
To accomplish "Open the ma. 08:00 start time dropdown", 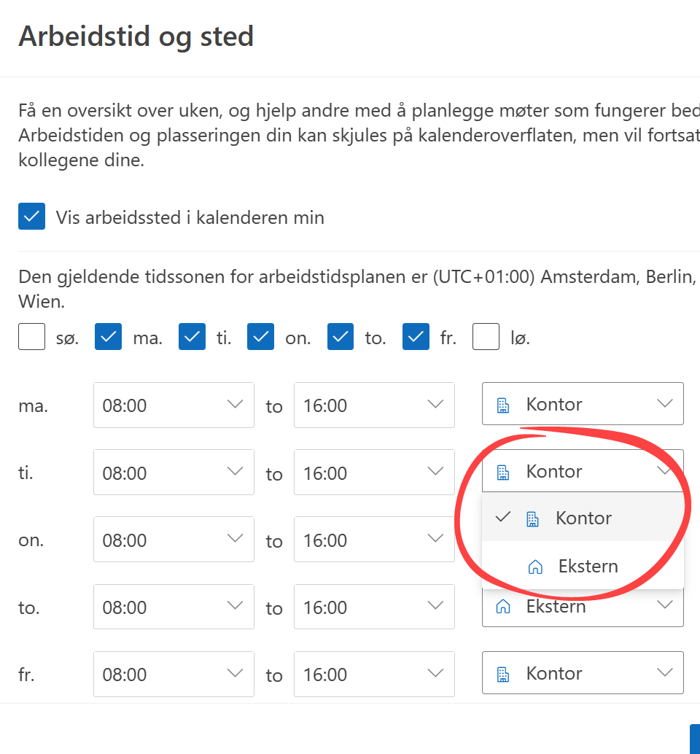I will tap(174, 405).
